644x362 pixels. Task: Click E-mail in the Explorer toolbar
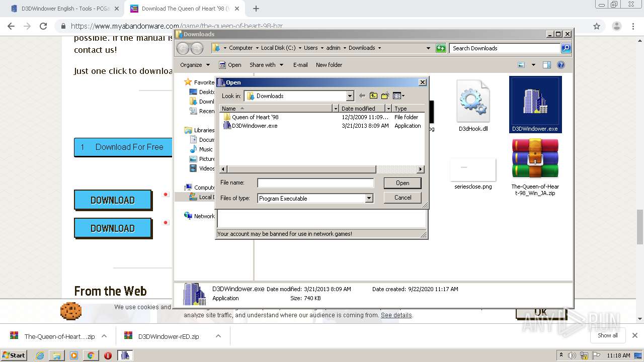(x=300, y=65)
